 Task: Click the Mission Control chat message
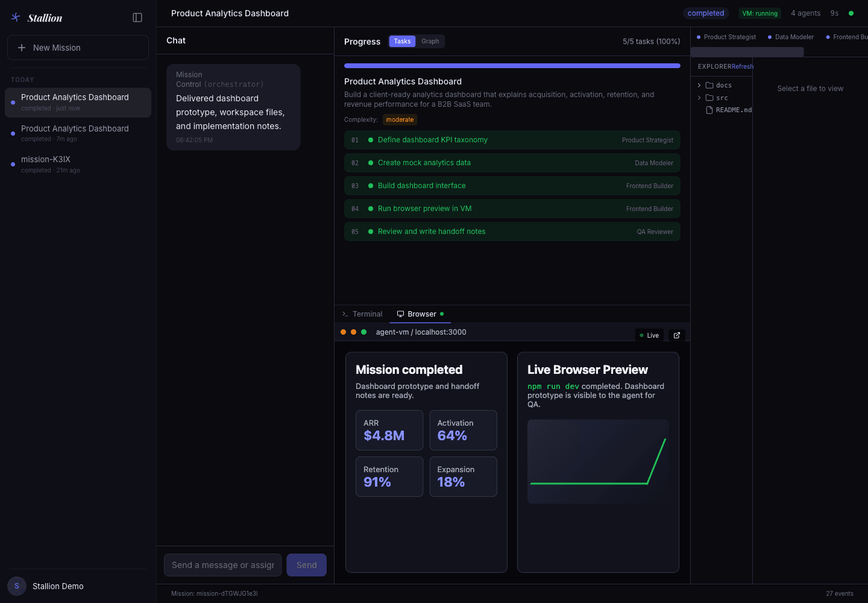(233, 107)
